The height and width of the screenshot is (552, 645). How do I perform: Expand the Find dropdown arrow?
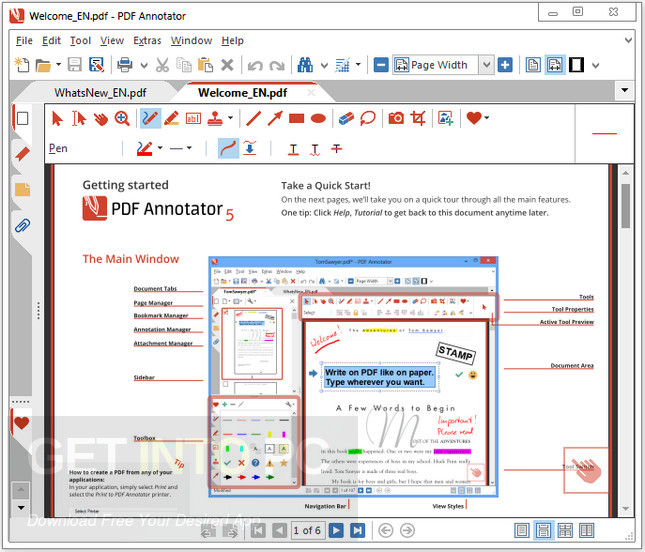pyautogui.click(x=325, y=65)
